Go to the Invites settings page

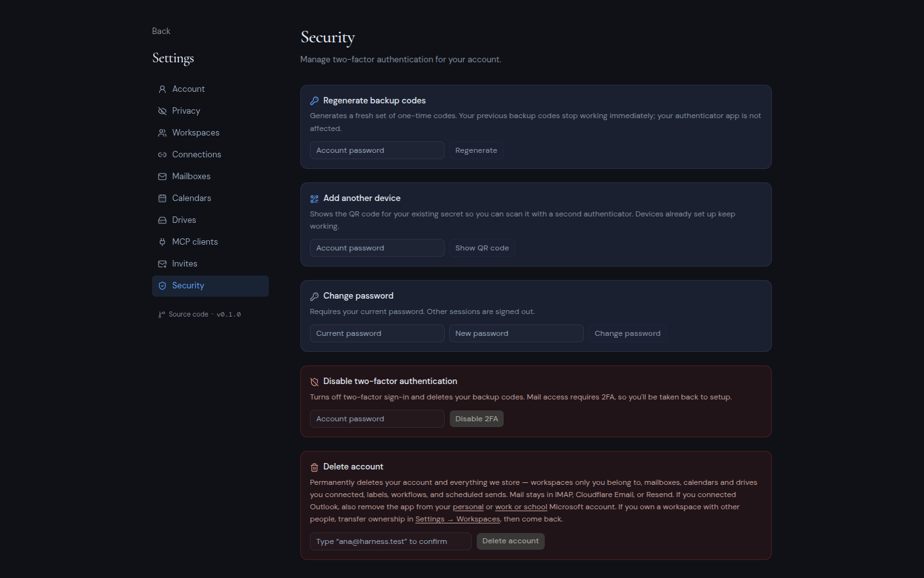(210, 264)
